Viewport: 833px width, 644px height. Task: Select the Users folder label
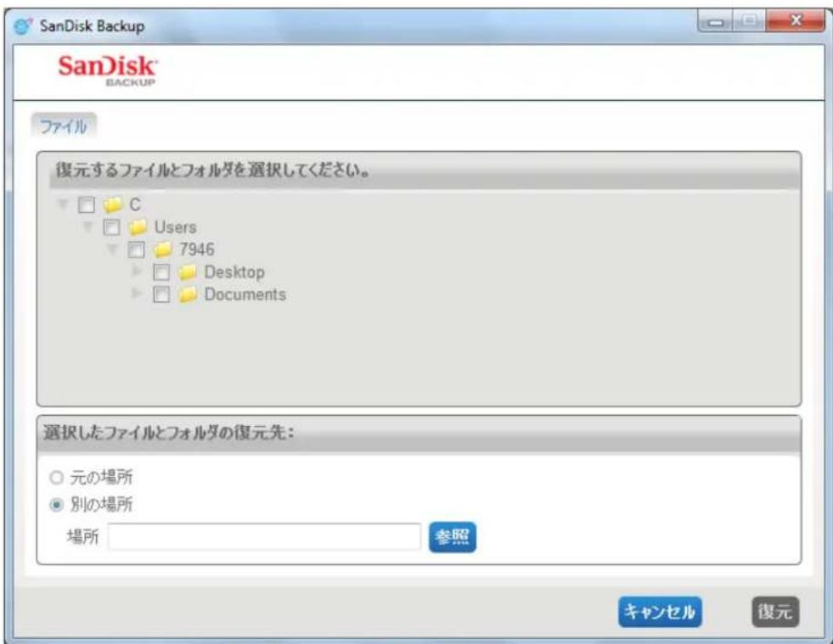pyautogui.click(x=175, y=227)
